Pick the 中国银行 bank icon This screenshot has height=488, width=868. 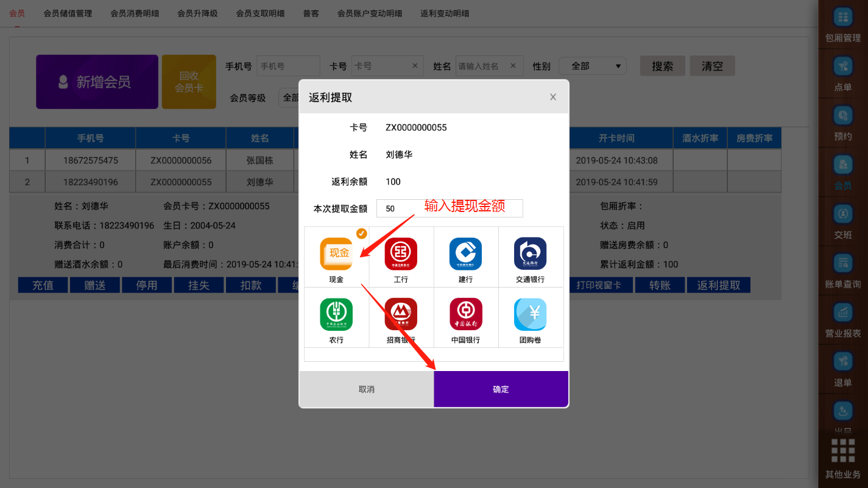465,314
